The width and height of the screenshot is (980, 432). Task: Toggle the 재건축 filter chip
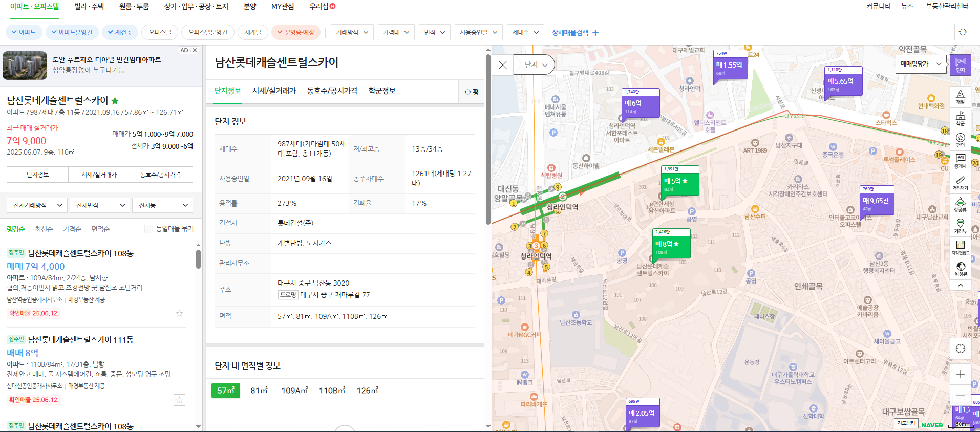120,32
